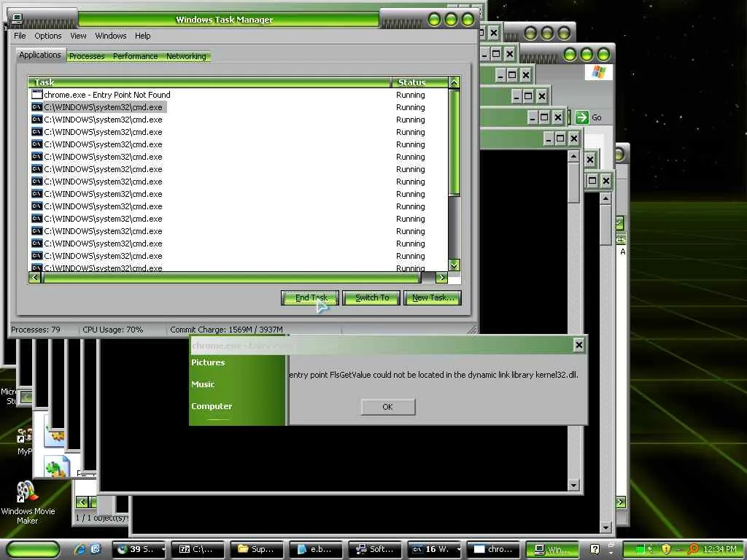The height and width of the screenshot is (560, 747).
Task: Click the task list vertical scrollbar thumb
Action: point(454,142)
